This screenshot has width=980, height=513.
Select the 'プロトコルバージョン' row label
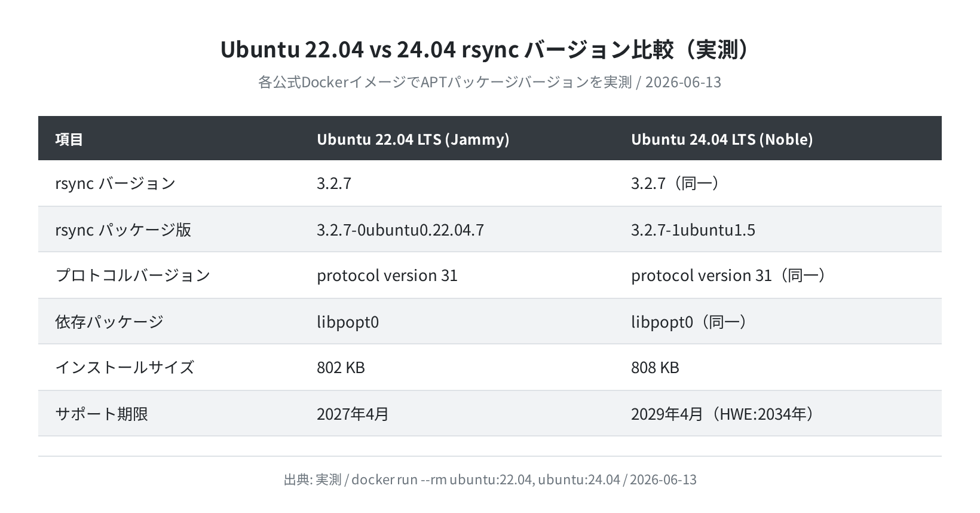tap(133, 275)
